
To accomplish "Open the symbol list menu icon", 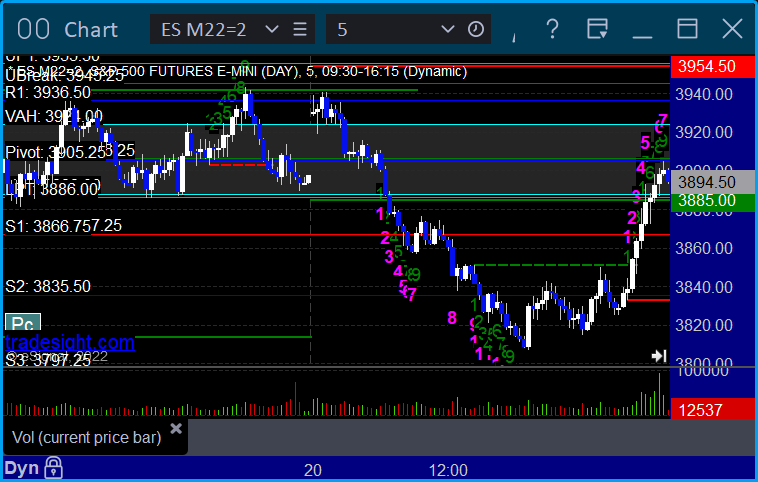I will pos(300,29).
